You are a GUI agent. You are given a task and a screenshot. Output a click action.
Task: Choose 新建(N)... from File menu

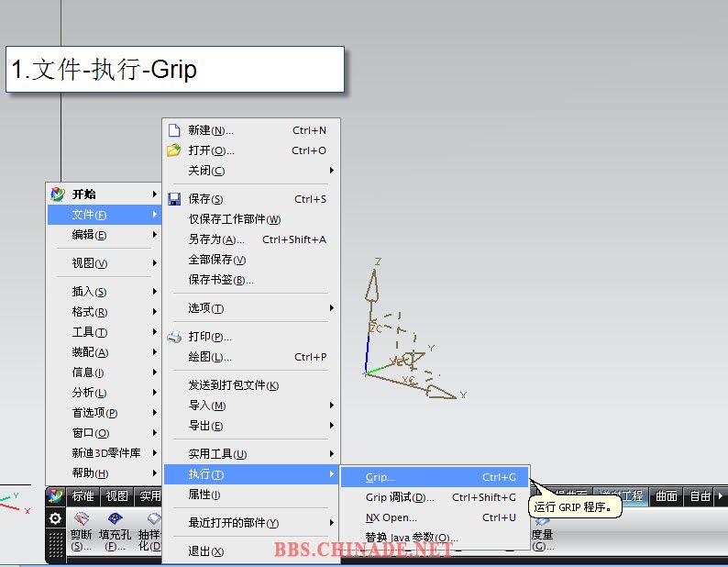250,130
